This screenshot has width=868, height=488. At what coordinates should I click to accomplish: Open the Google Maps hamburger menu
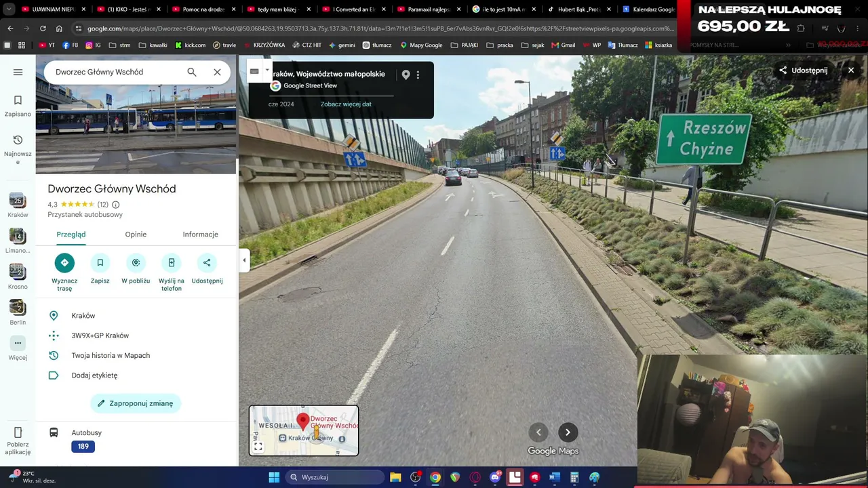[x=18, y=72]
